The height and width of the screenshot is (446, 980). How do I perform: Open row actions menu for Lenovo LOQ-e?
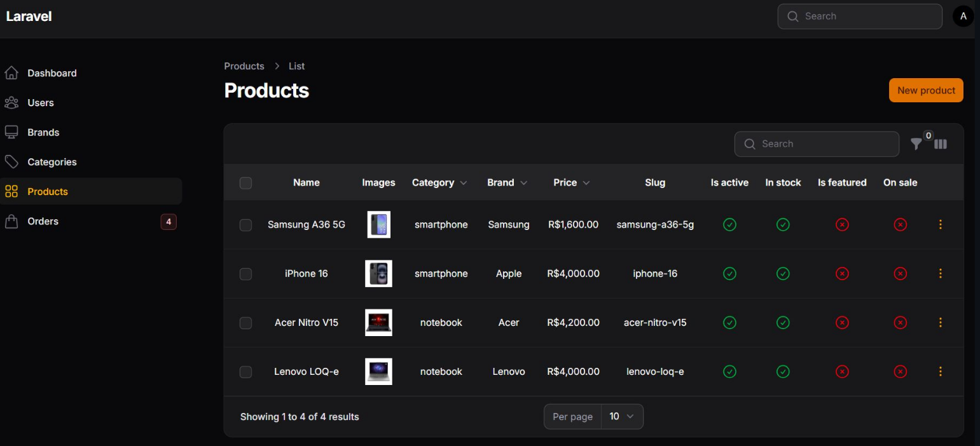point(940,372)
